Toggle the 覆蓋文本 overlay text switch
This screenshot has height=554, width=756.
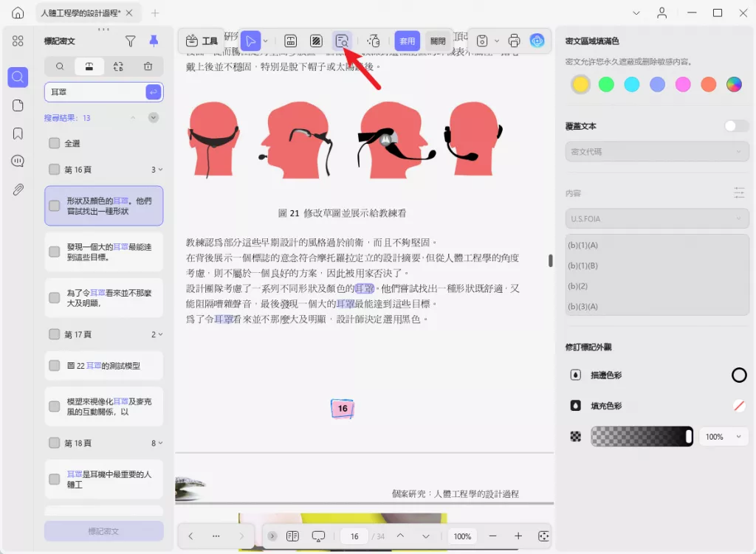click(x=736, y=125)
